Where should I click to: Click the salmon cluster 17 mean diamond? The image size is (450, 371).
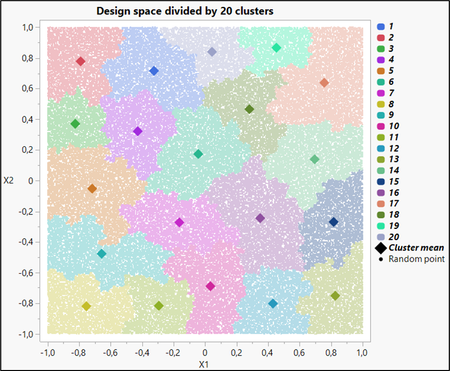point(324,83)
